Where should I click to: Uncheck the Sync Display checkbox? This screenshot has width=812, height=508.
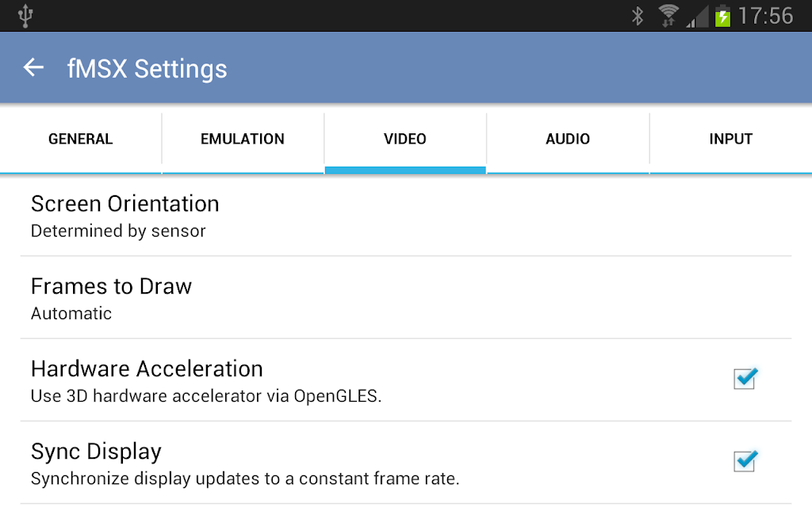745,461
